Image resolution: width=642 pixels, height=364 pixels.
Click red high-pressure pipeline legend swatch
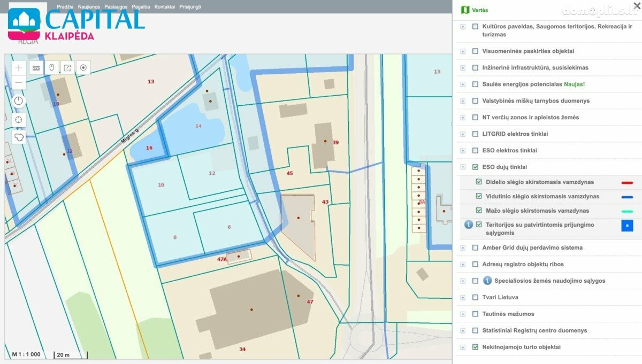coord(627,183)
